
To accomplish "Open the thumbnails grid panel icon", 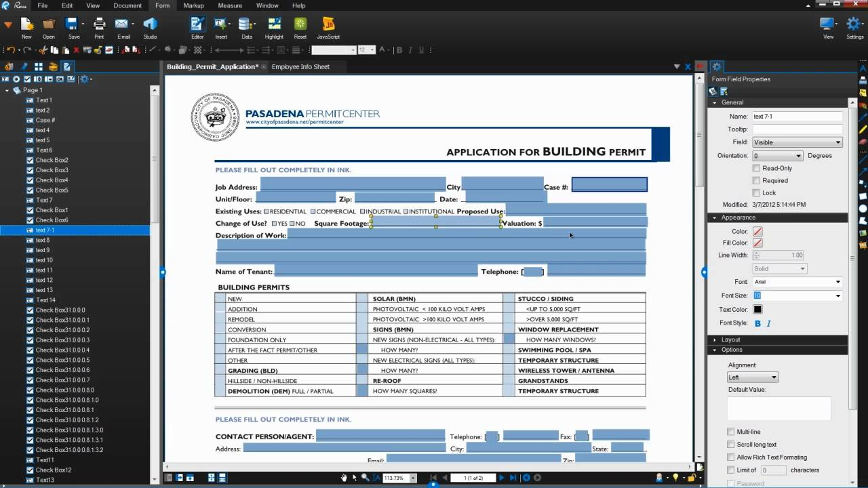I will tap(39, 66).
